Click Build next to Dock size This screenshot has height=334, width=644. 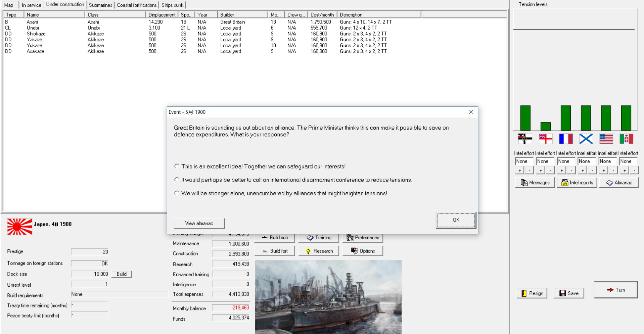pos(122,274)
